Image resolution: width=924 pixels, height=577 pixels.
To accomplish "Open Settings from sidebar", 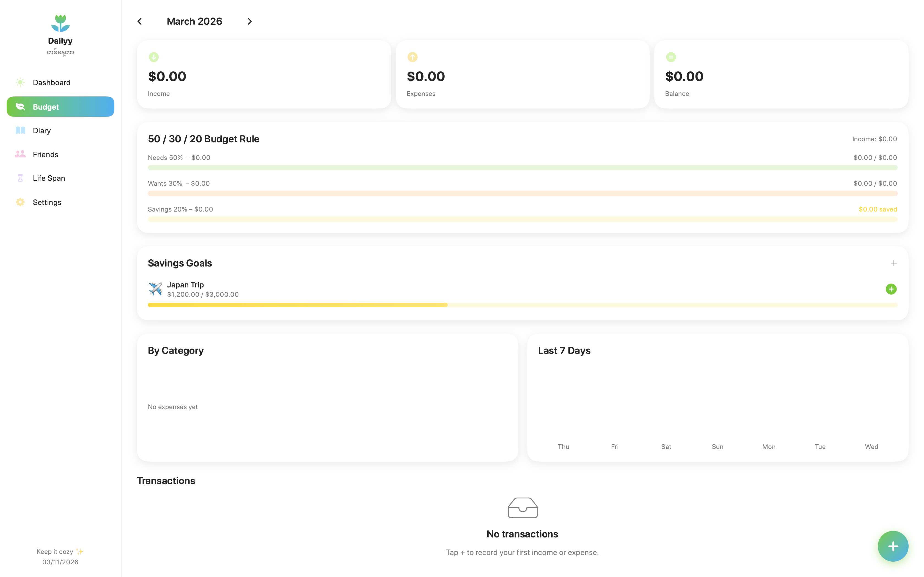I will tap(47, 202).
